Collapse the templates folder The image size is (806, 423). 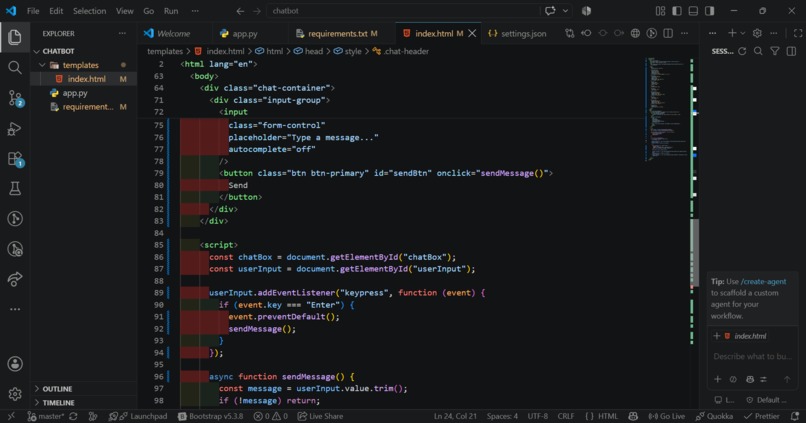tap(80, 65)
